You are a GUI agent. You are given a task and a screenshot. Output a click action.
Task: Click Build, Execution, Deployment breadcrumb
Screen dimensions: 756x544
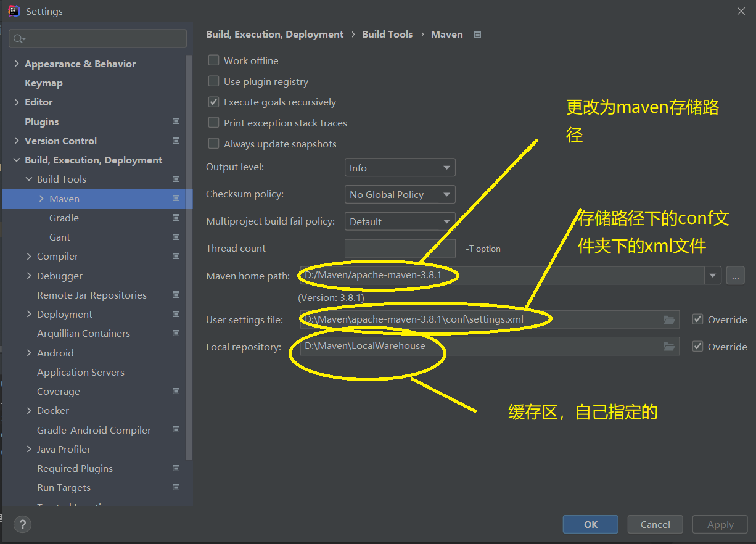click(x=275, y=35)
